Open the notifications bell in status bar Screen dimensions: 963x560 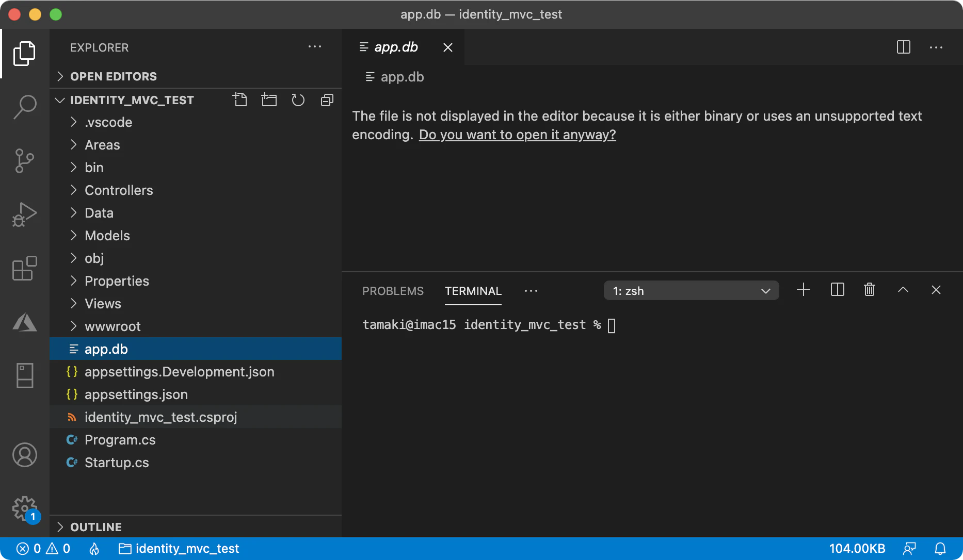point(941,549)
